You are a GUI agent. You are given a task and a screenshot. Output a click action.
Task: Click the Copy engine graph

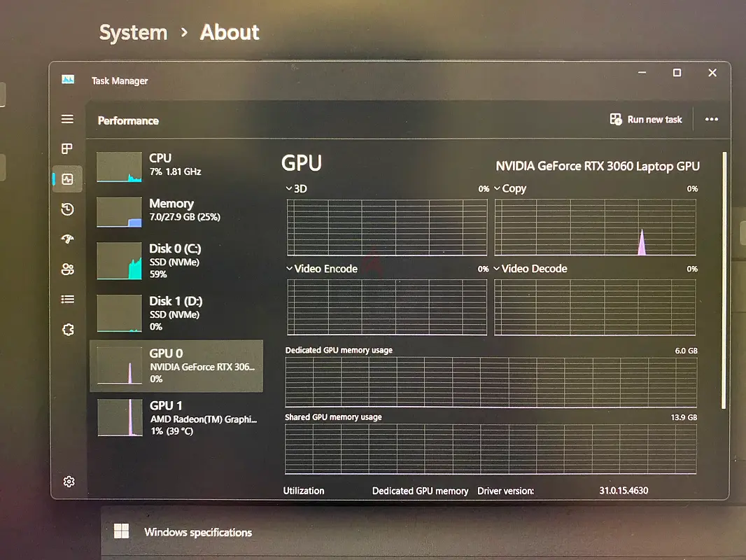coord(595,227)
